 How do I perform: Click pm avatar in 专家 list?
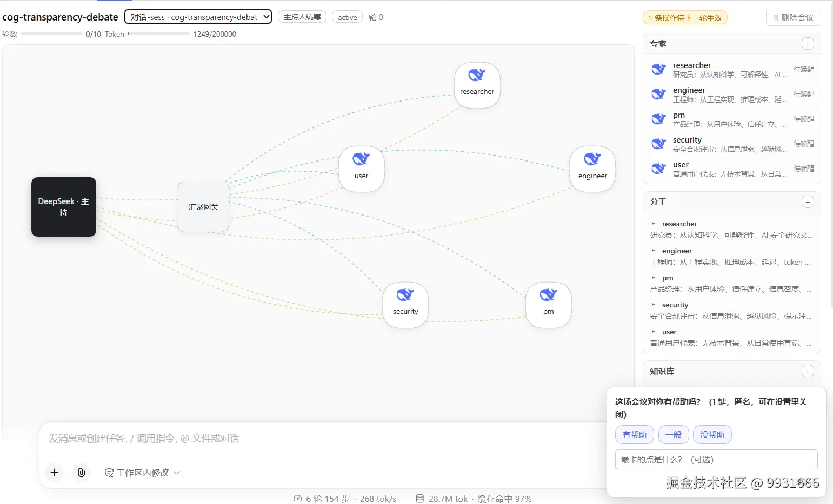(x=658, y=119)
